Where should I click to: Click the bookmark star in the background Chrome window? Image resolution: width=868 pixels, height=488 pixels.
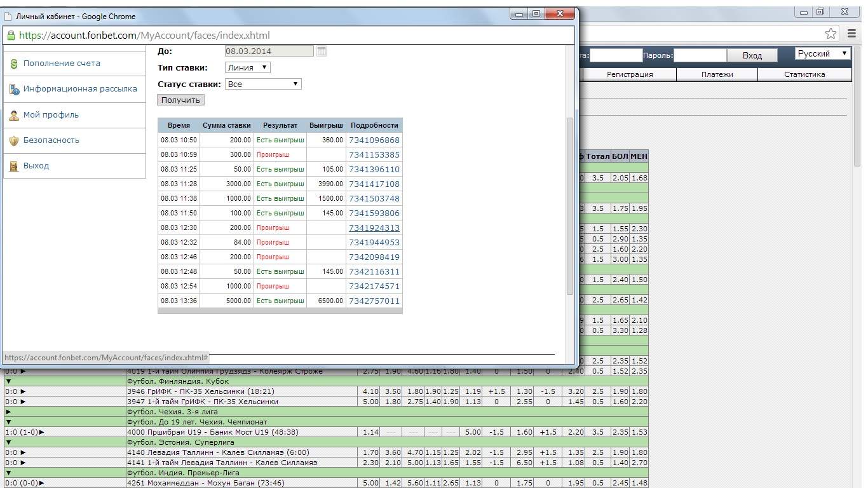pyautogui.click(x=831, y=34)
